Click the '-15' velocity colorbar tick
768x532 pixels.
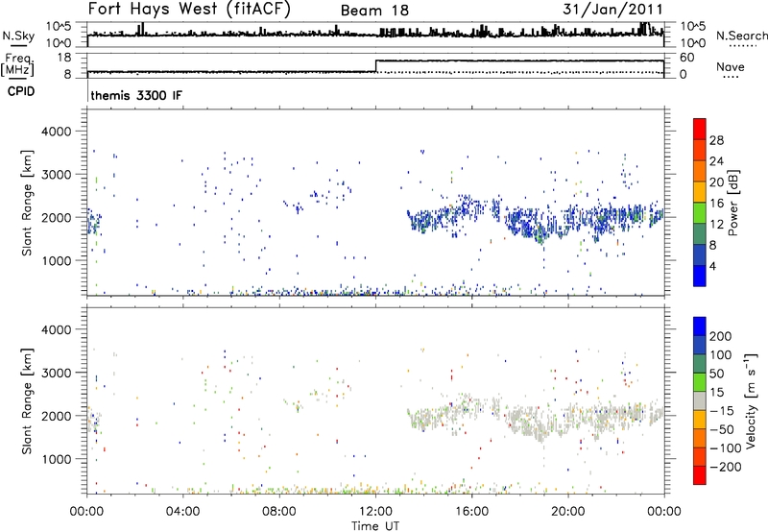pos(722,410)
